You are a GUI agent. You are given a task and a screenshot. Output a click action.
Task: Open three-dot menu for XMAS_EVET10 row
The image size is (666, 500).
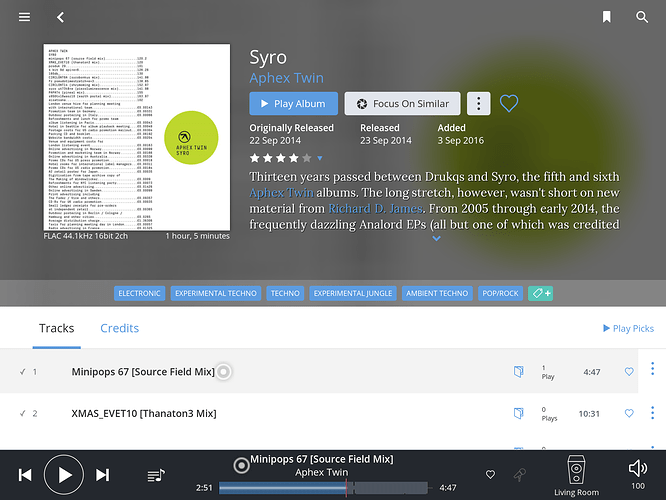(652, 413)
